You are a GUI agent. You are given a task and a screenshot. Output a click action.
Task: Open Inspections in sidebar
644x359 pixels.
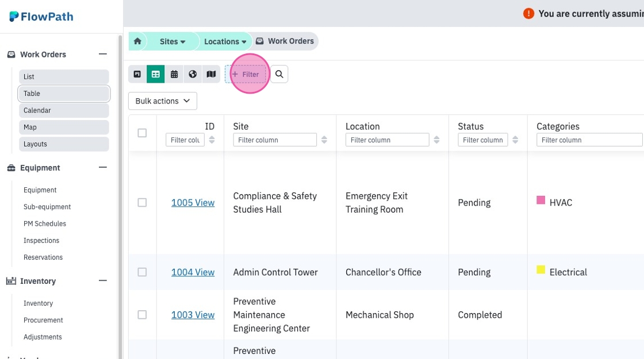(x=41, y=241)
